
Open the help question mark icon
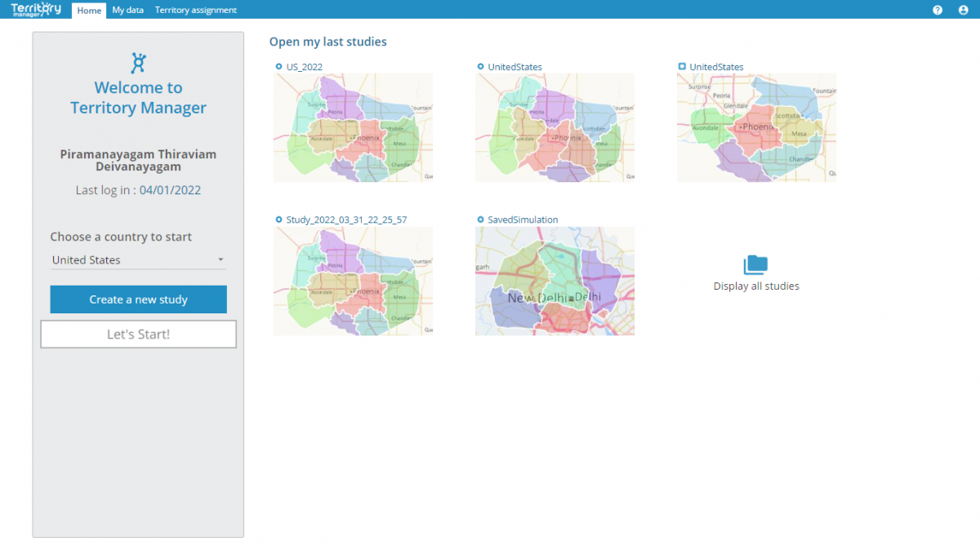tap(938, 10)
